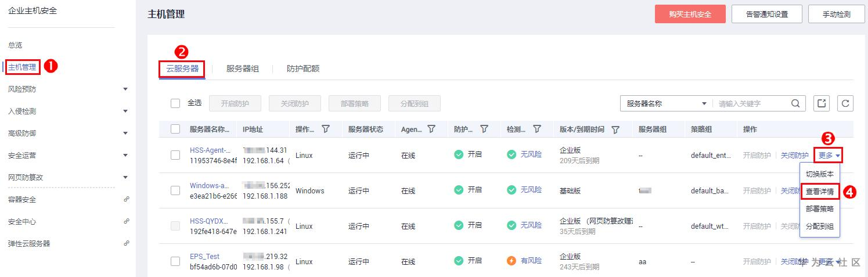Select the EPS_Test server row checkbox
The height and width of the screenshot is (277, 868).
[x=175, y=261]
